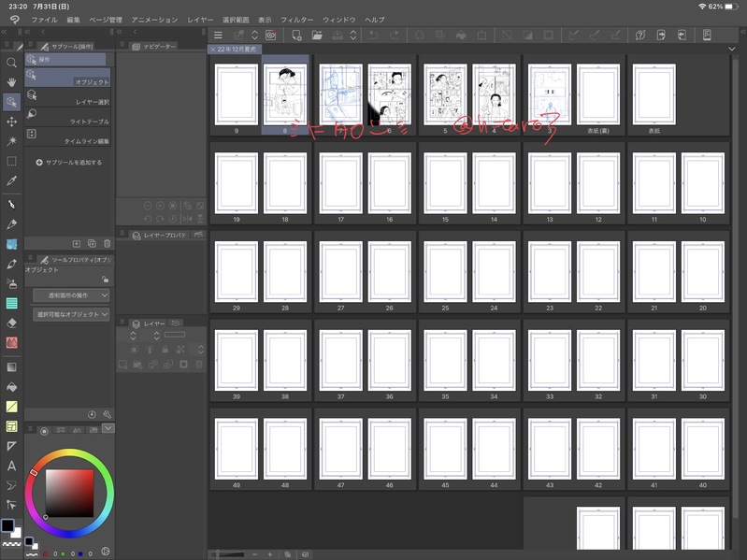
Task: Collapse the right panel dock with double chevron
Action: [x=742, y=32]
